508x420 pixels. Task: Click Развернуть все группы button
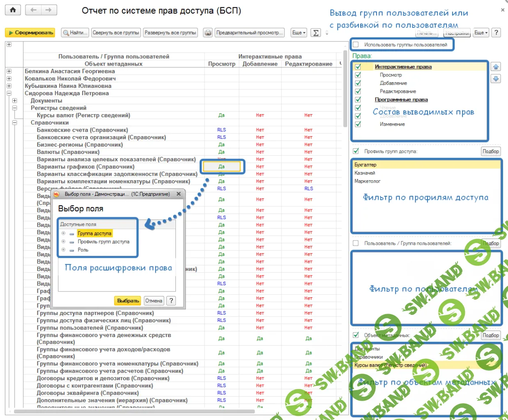point(170,33)
